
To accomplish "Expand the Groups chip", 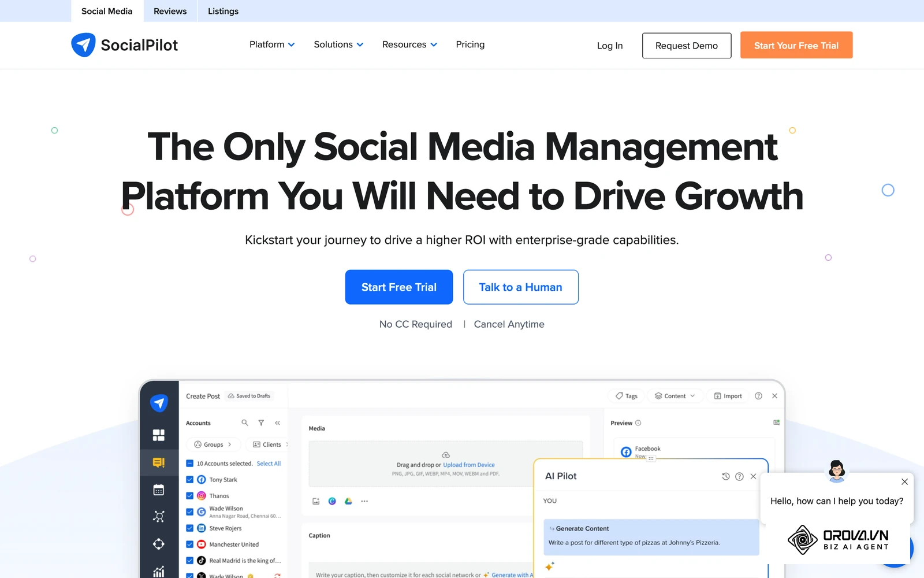I will 213,444.
